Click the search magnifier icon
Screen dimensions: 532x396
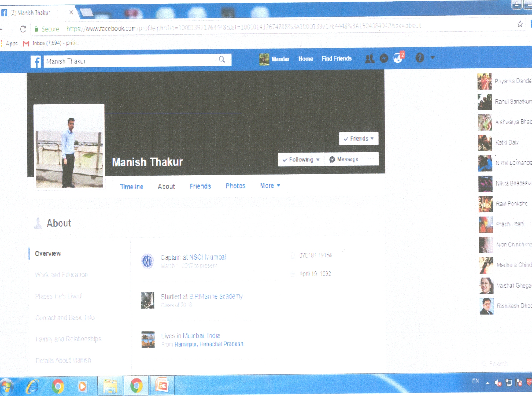[222, 60]
